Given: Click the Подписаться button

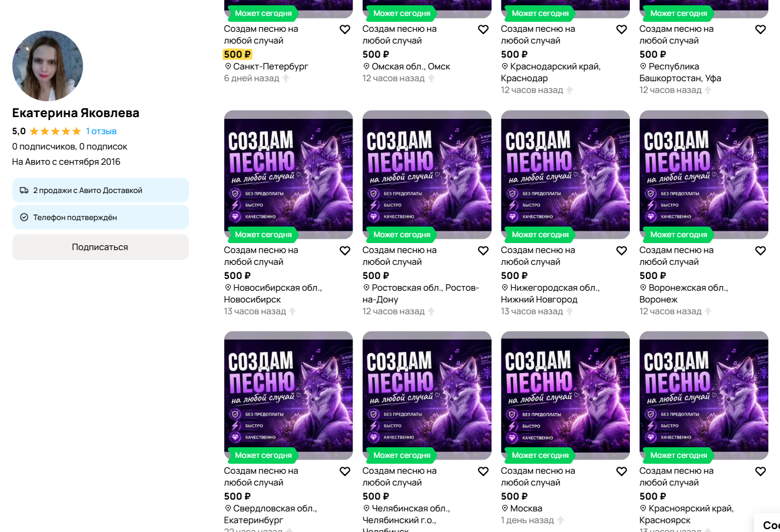Looking at the screenshot, I should pos(100,247).
